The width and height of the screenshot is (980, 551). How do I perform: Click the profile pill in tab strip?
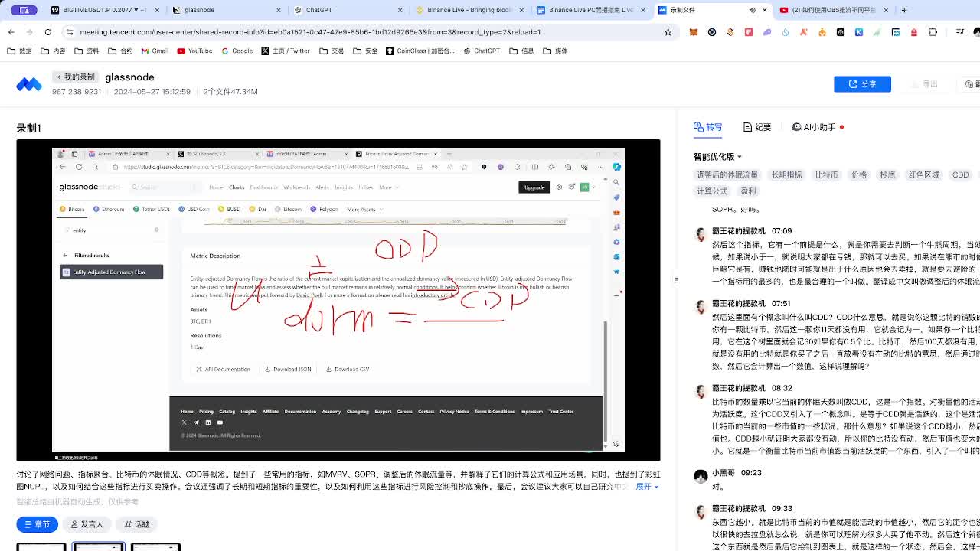[24, 10]
